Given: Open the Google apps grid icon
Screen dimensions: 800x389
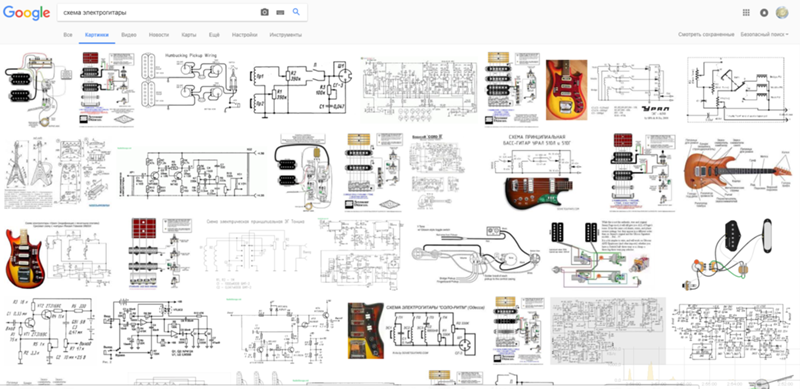Looking at the screenshot, I should (x=746, y=13).
